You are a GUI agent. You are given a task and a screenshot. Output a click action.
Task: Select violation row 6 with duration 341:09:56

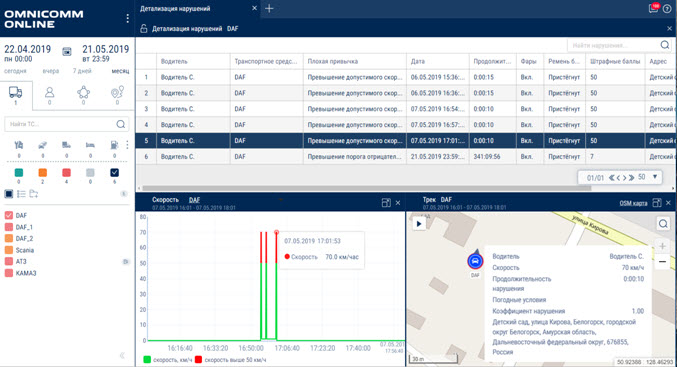406,156
